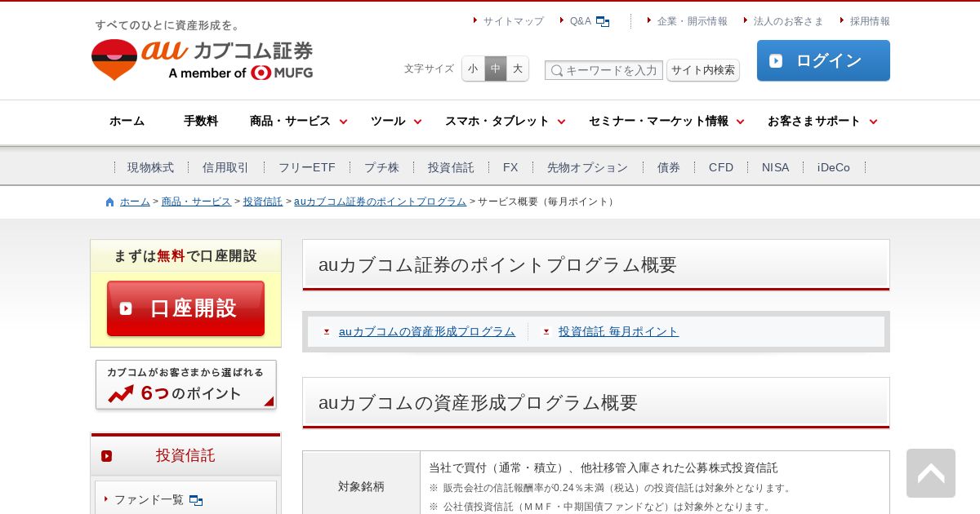Select プチ株 in product bar
Screen dimensions: 980x514
pyautogui.click(x=382, y=167)
